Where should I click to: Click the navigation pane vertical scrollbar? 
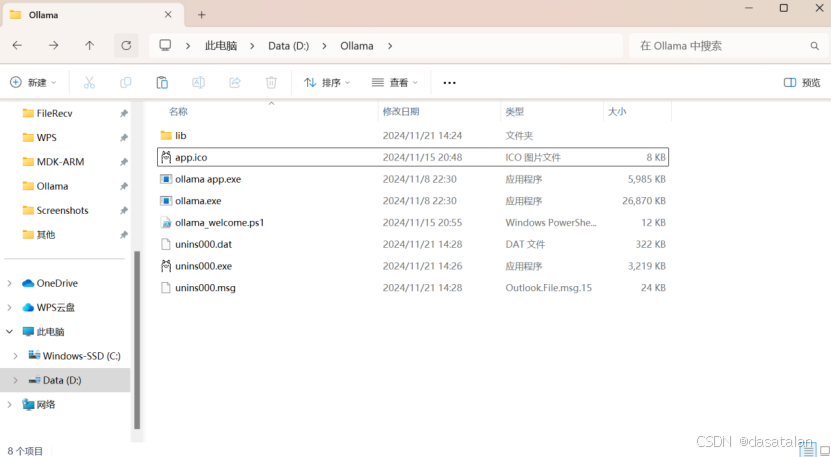pos(137,339)
